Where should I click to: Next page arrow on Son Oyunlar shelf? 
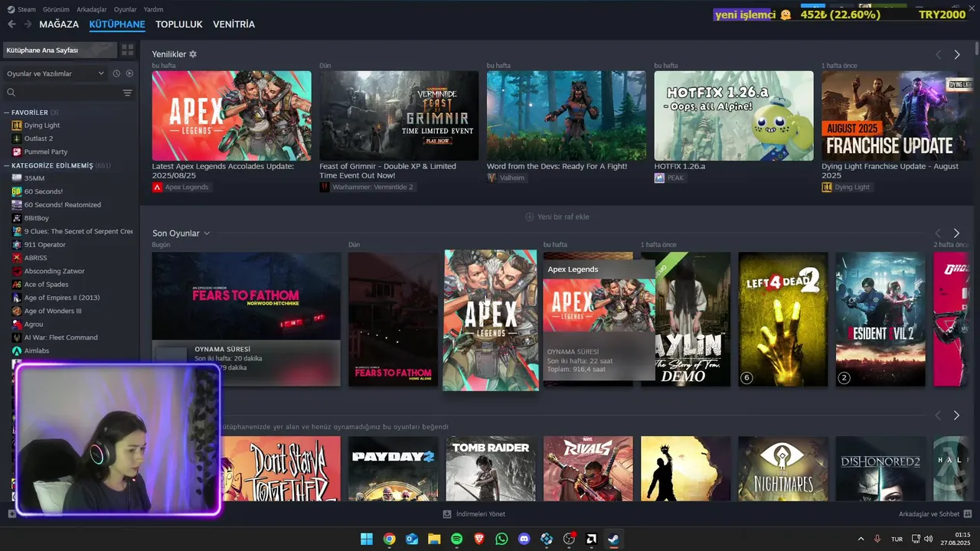click(x=956, y=233)
